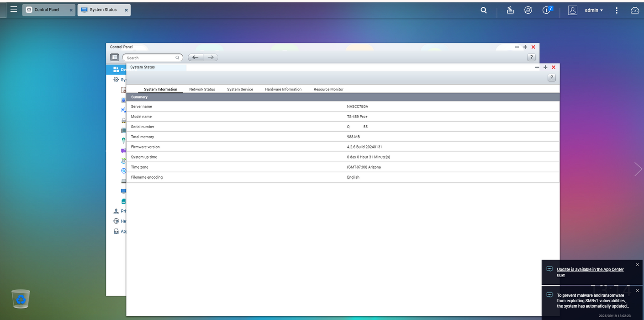
Task: Select time zone value (GMT-07:00) Arizona
Action: coord(364,167)
